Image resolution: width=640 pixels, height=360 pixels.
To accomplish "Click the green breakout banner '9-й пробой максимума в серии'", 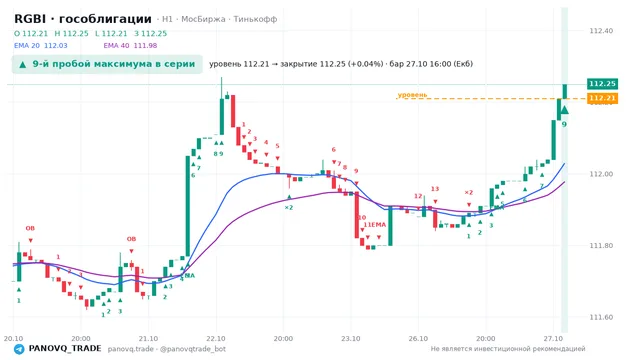I will (107, 64).
